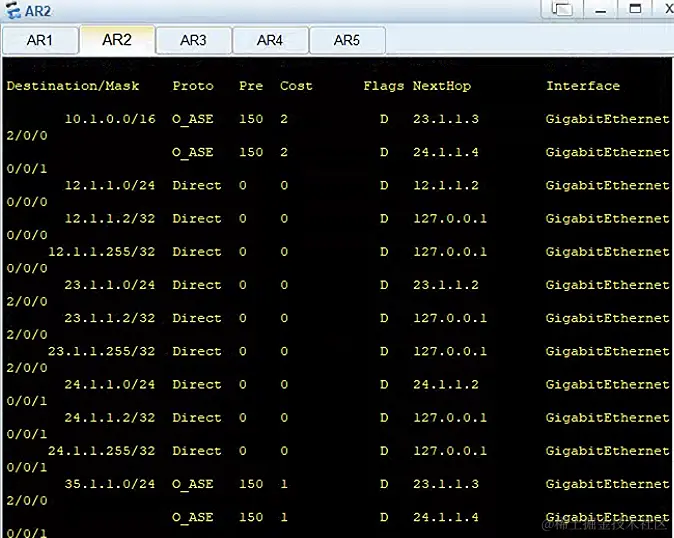Switch to the AR1 tab

coord(40,40)
